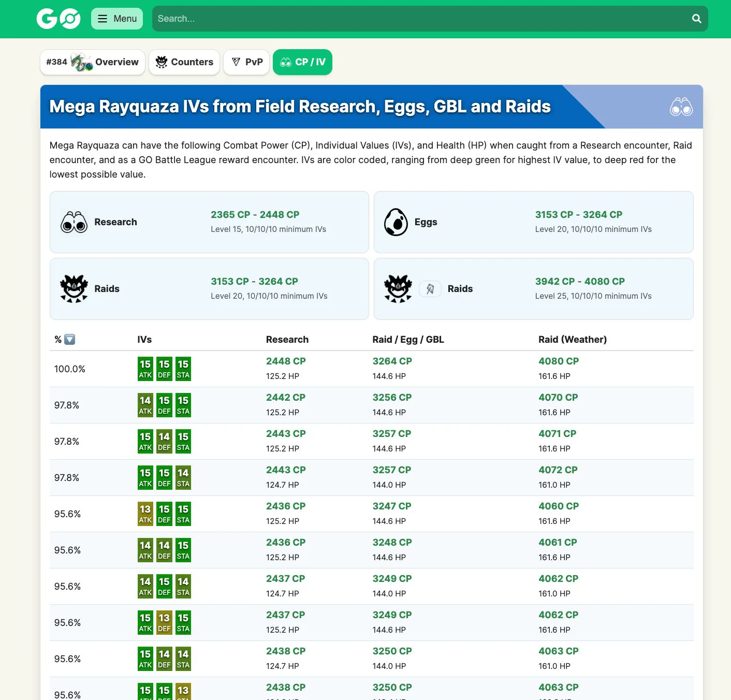This screenshot has height=700, width=731.
Task: Click 2365 CP - 2448 CP Research range
Action: [x=255, y=215]
